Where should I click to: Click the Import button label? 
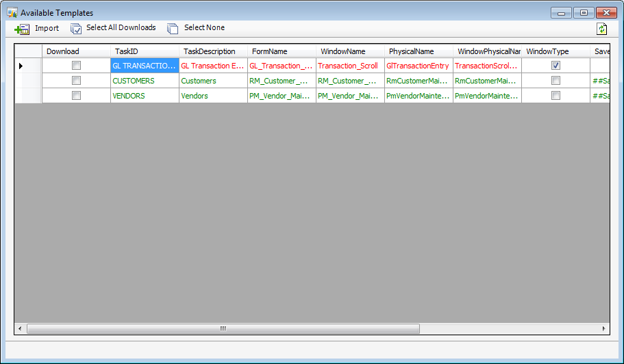pos(47,28)
